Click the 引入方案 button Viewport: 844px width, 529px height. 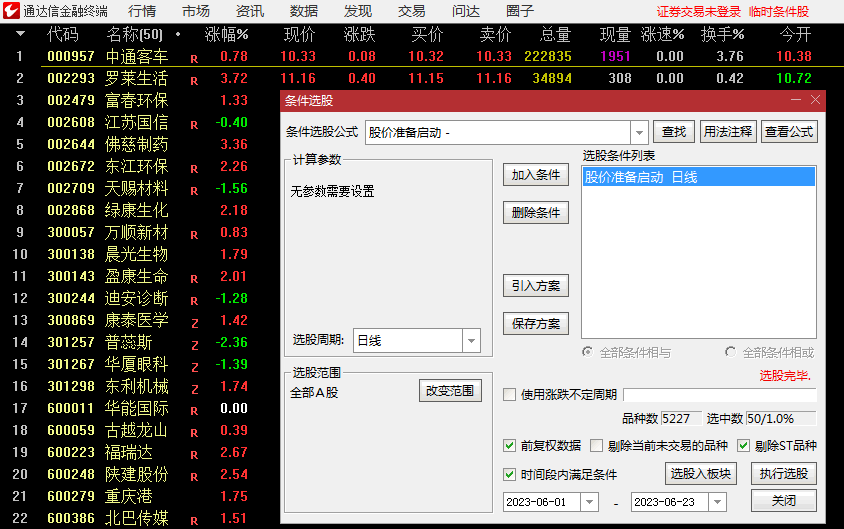tap(536, 286)
